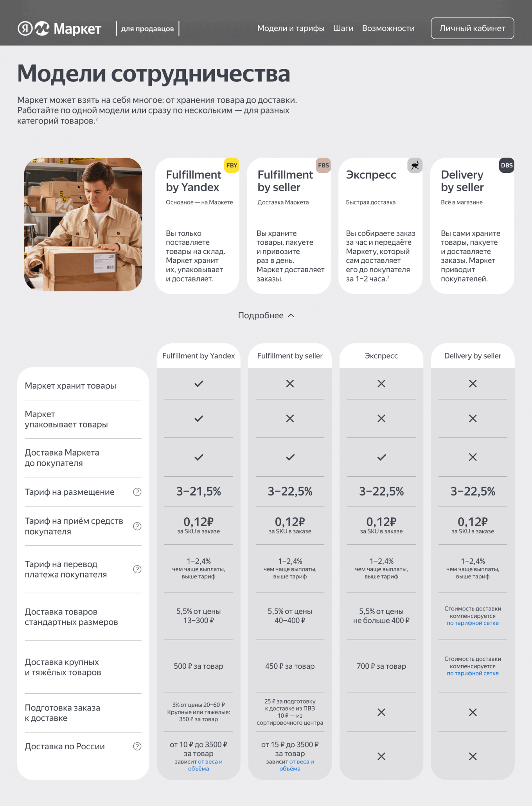
Task: Click 450 ₽ за товар cell
Action: pyautogui.click(x=290, y=666)
